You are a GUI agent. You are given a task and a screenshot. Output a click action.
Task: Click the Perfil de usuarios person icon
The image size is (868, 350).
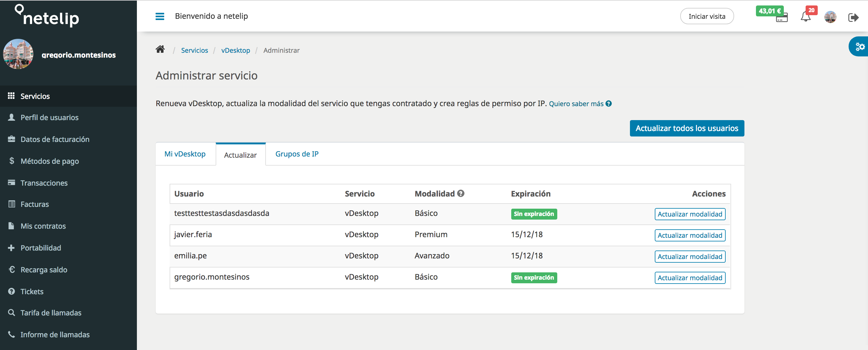tap(12, 117)
